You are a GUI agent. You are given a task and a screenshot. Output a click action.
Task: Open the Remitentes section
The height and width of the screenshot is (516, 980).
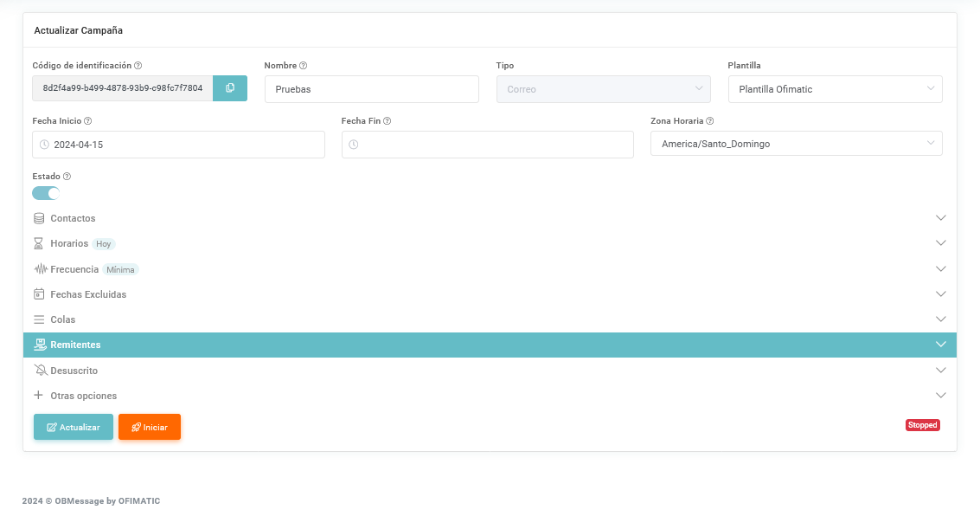pos(490,345)
